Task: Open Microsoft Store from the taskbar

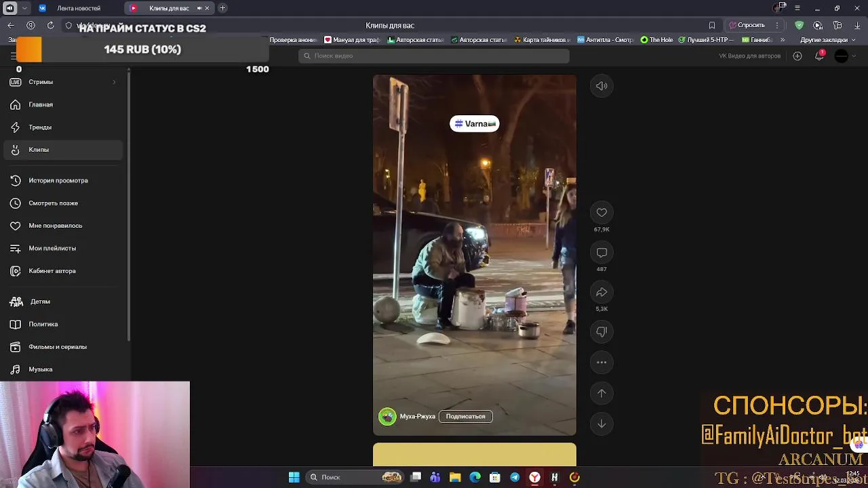Action: (x=494, y=477)
